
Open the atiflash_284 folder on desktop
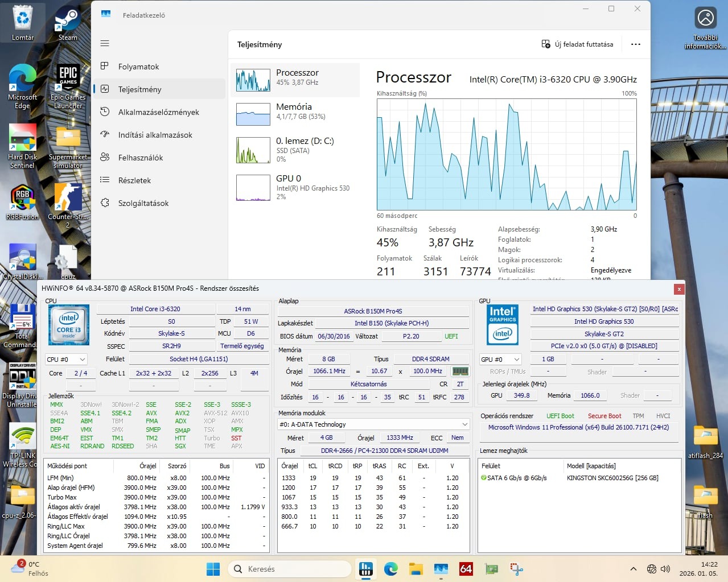[705, 441]
